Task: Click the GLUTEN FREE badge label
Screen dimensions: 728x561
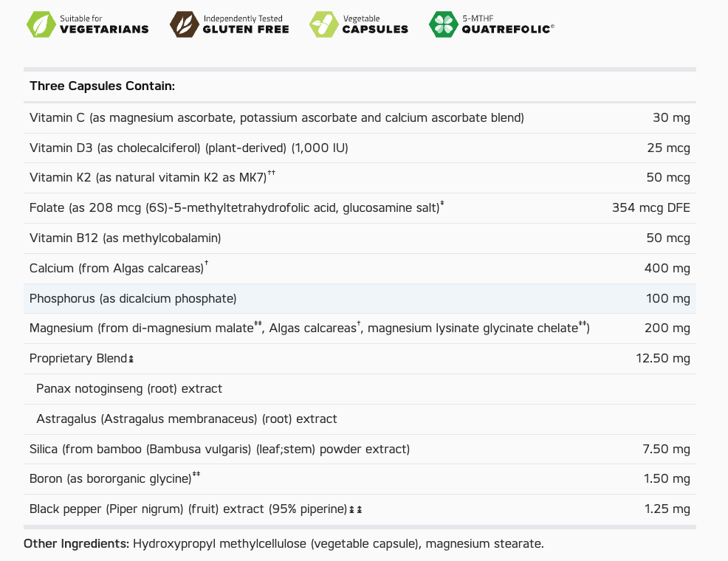Action: click(x=245, y=30)
